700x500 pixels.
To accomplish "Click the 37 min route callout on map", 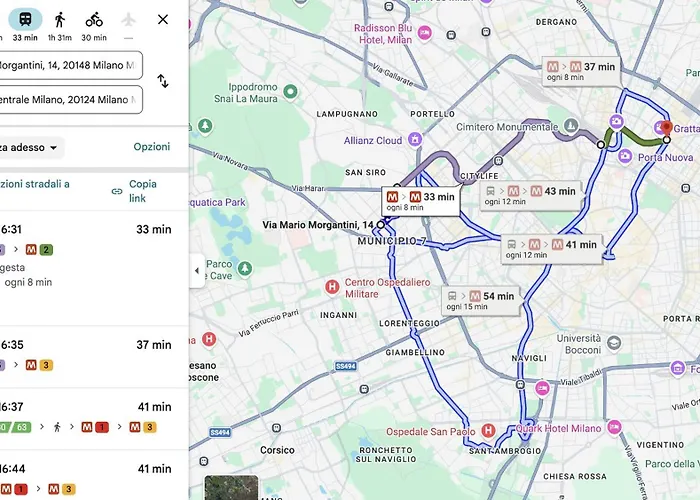I will 581,71.
